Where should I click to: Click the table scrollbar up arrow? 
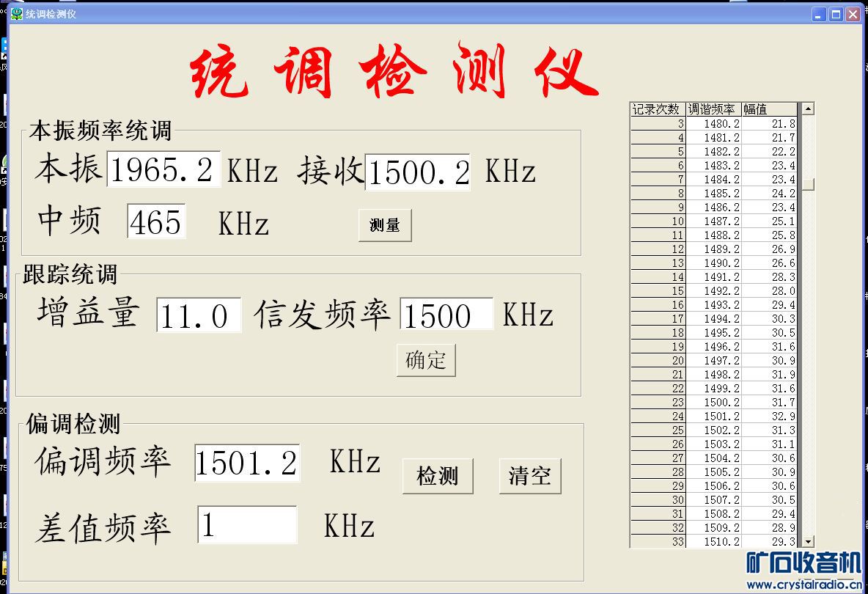click(808, 109)
